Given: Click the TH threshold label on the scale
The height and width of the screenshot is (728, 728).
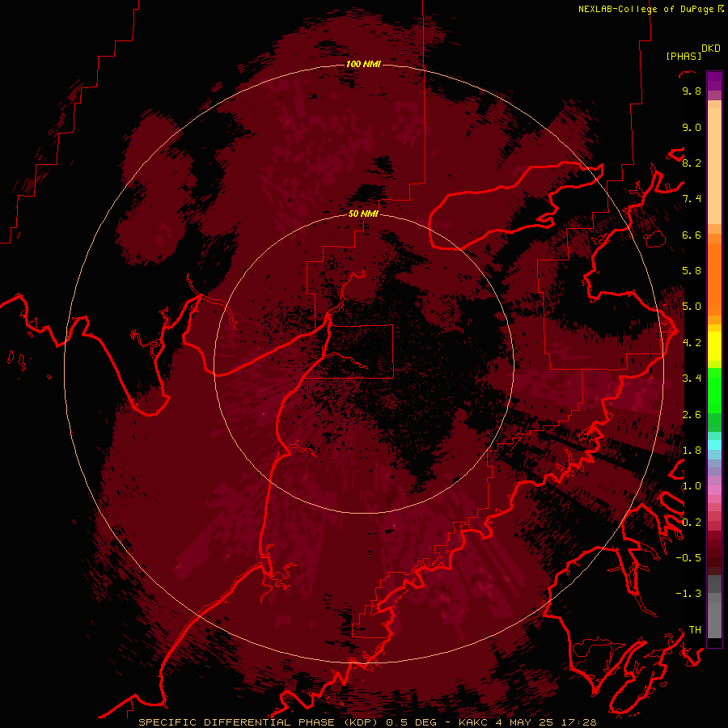Looking at the screenshot, I should (x=695, y=630).
